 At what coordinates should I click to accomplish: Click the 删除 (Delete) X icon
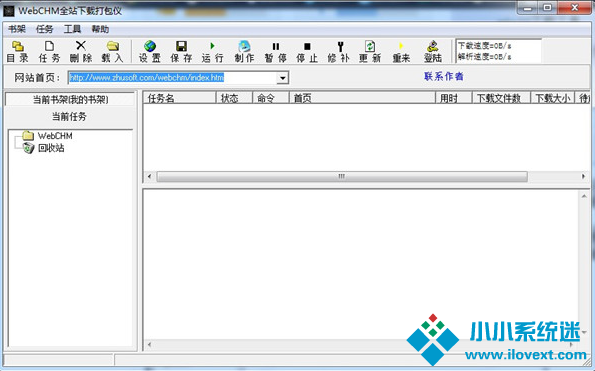click(x=81, y=46)
